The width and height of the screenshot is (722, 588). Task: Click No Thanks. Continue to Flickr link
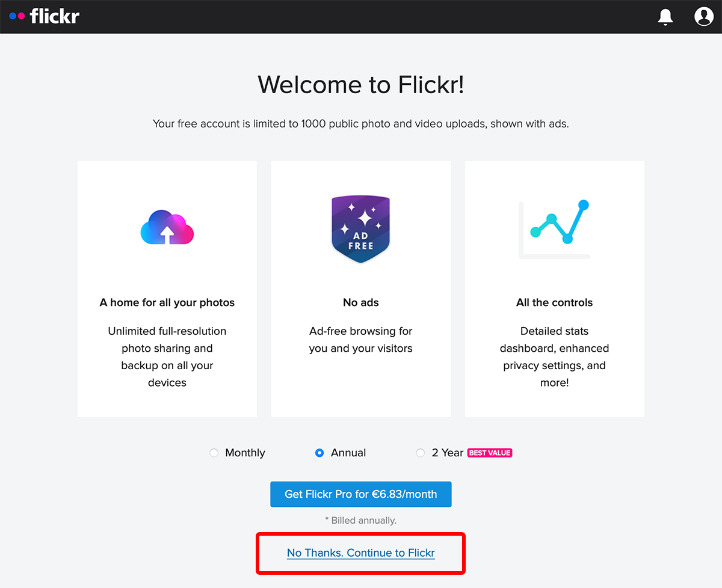(x=361, y=553)
